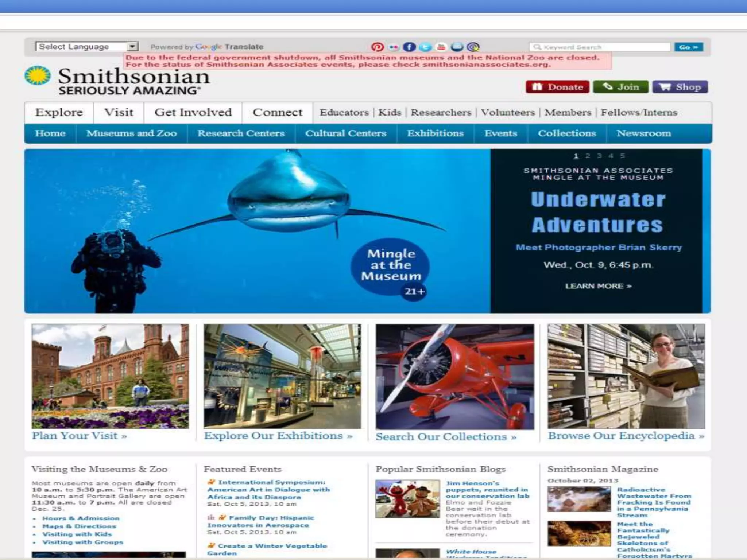Open the Smithsonian Pinterest page icon

(x=378, y=47)
